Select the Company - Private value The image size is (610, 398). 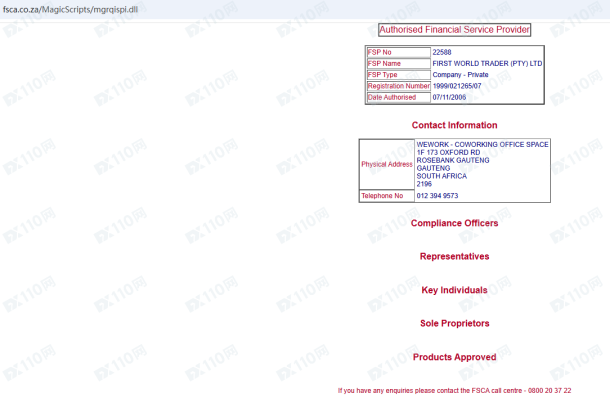(x=460, y=75)
